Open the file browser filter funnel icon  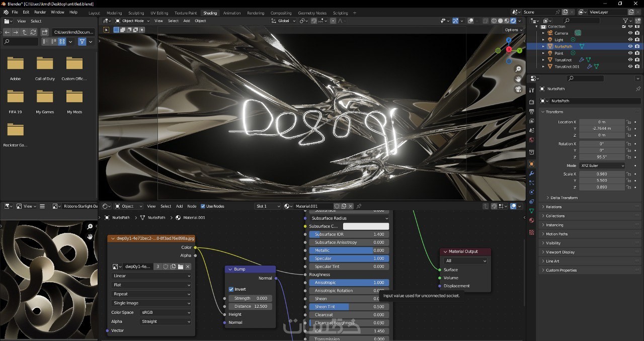click(82, 42)
